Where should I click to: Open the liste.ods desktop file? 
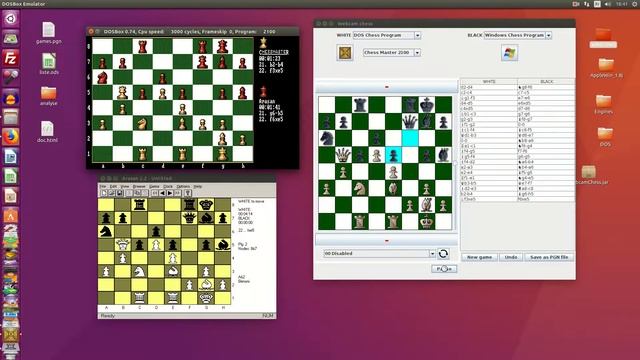[49, 64]
